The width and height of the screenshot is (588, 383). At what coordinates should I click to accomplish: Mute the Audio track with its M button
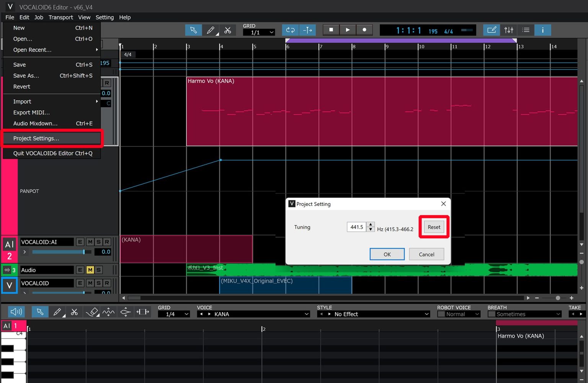91,270
